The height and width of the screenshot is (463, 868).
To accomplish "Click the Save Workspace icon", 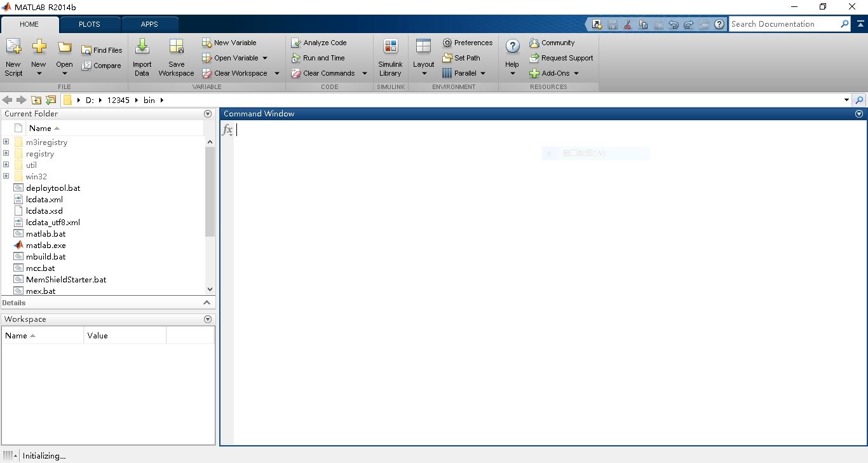I will point(176,48).
